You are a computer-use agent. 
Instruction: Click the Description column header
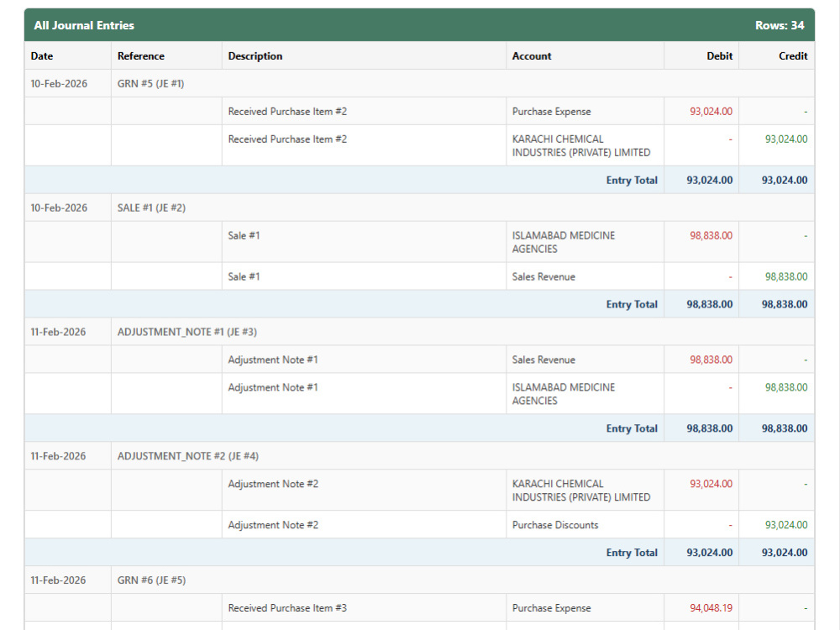255,55
